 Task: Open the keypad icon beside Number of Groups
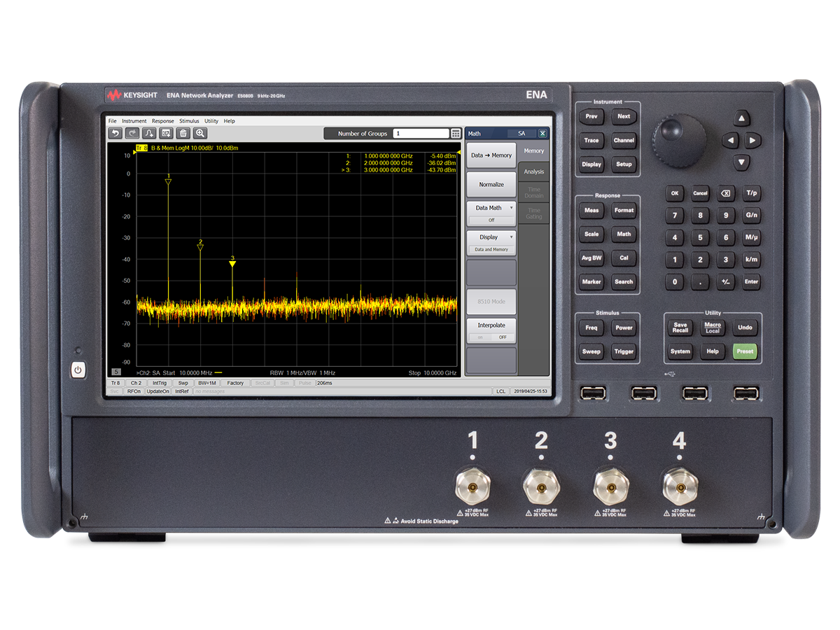[456, 134]
